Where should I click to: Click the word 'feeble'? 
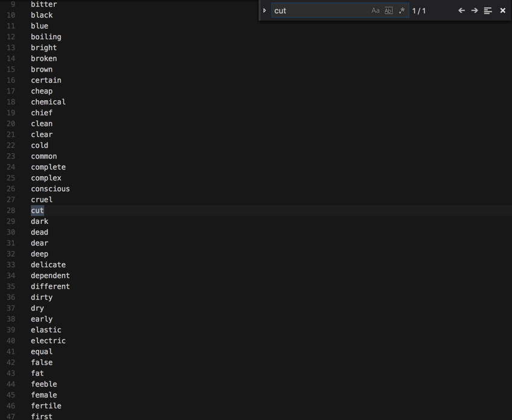pos(44,384)
